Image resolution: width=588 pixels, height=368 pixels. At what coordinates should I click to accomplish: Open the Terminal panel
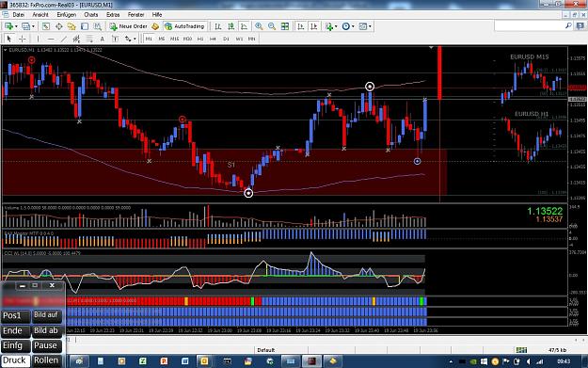click(85, 26)
